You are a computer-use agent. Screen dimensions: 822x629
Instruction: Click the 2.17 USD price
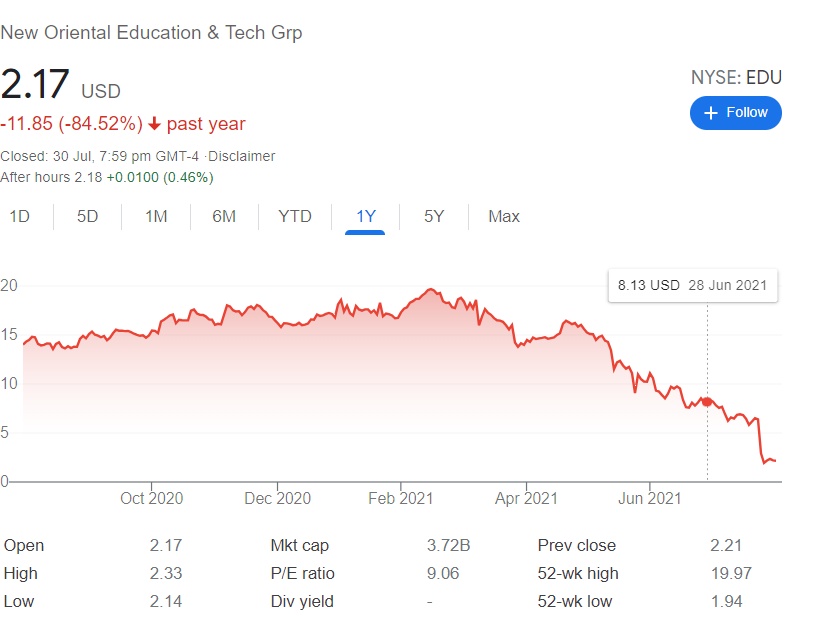point(60,86)
